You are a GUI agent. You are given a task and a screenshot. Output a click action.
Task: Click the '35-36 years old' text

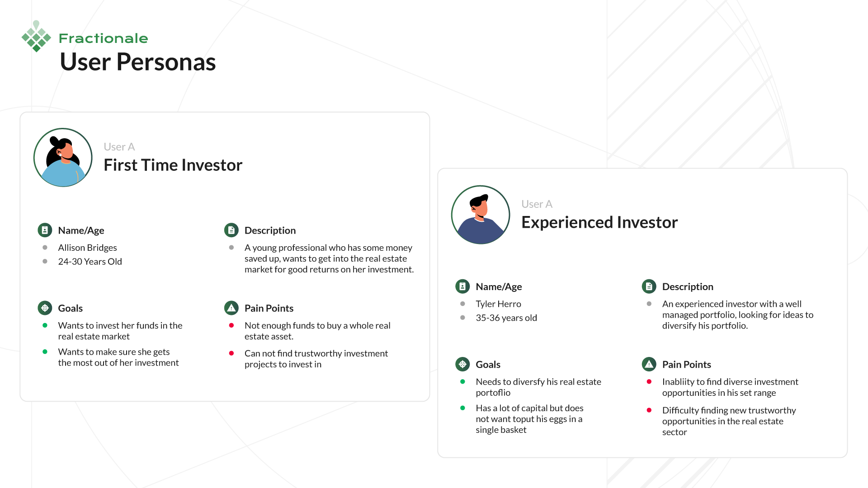[x=506, y=318]
